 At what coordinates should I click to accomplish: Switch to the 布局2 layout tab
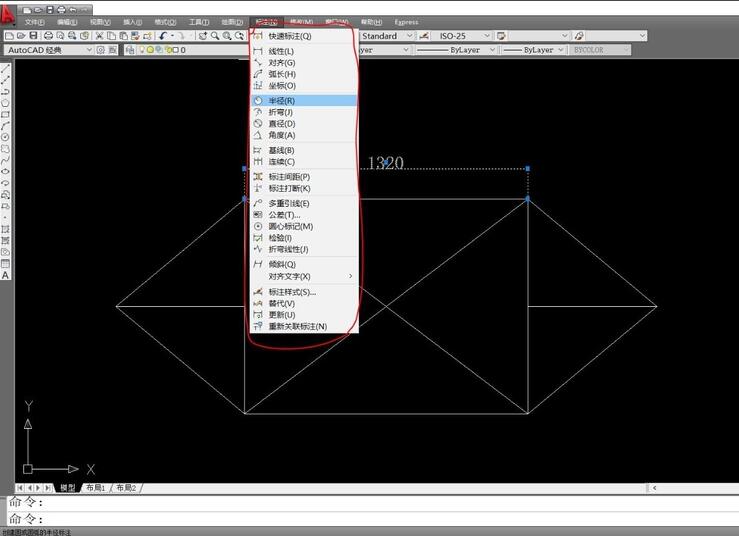[126, 487]
